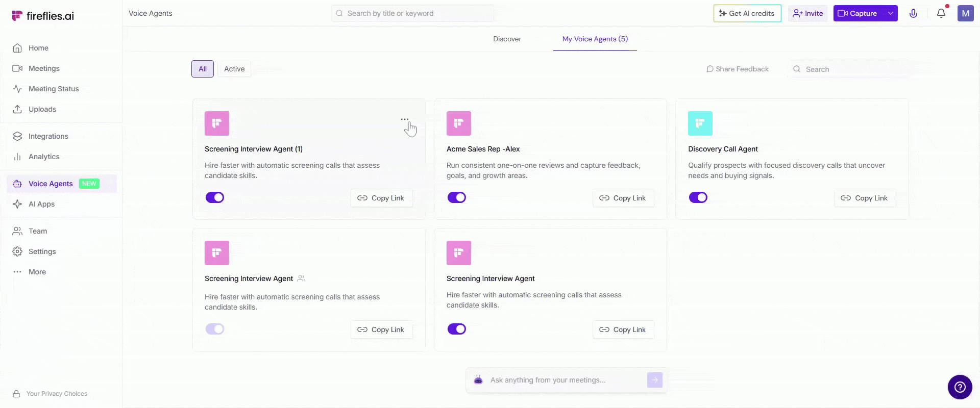
Task: Open the user profile avatar menu
Action: pyautogui.click(x=965, y=14)
